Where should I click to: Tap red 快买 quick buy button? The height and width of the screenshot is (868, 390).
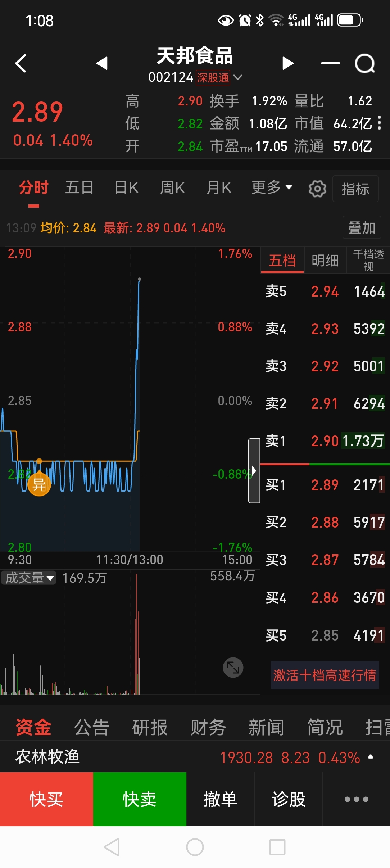tap(46, 799)
